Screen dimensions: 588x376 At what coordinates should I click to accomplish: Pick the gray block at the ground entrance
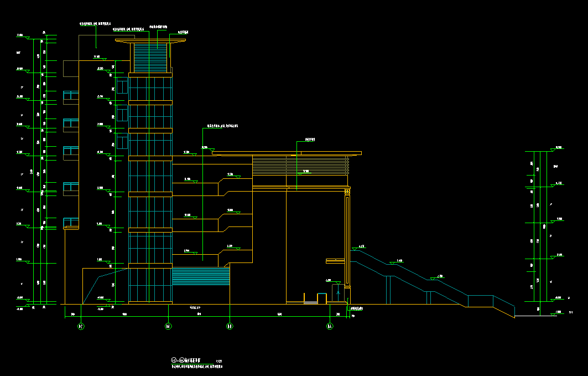pyautogui.click(x=311, y=302)
